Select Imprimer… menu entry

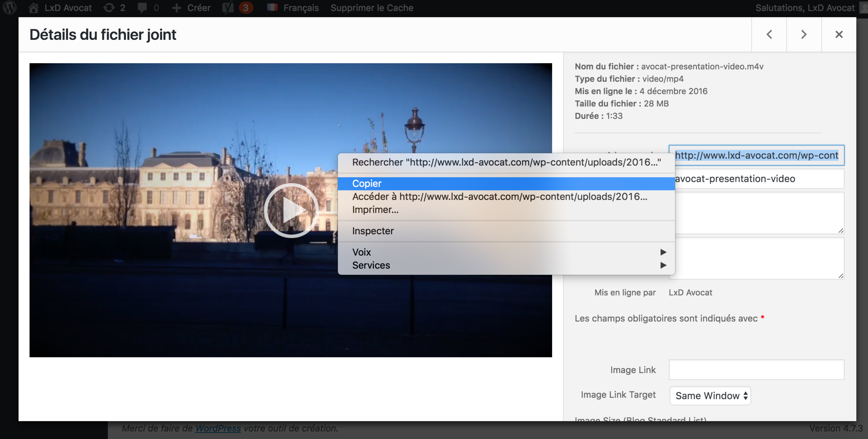point(375,210)
